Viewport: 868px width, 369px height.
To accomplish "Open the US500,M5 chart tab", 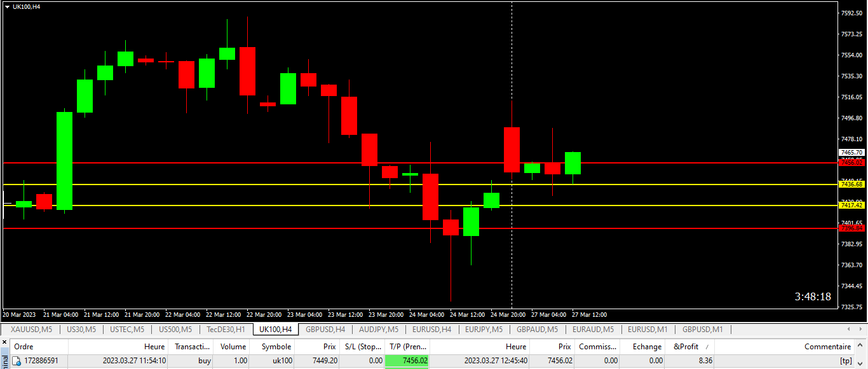I will [x=175, y=330].
